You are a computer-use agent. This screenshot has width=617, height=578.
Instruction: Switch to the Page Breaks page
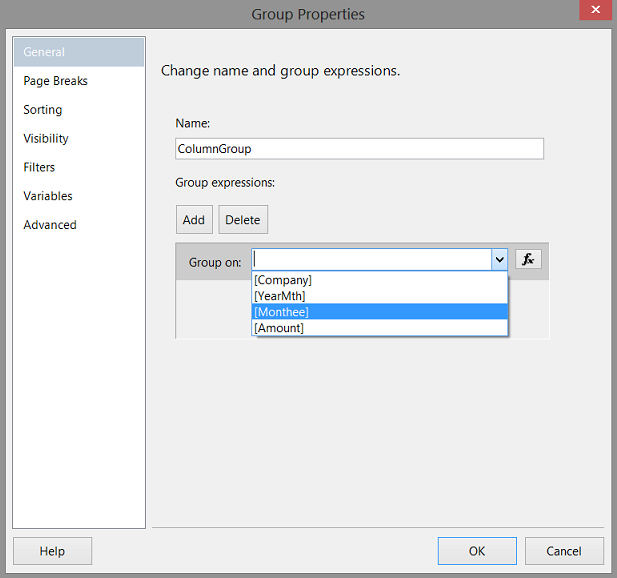pos(56,81)
